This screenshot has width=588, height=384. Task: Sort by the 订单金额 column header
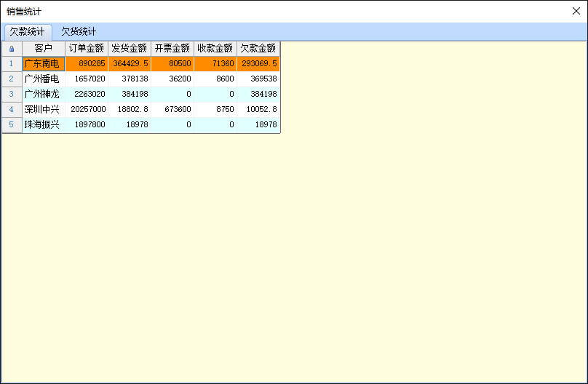87,49
